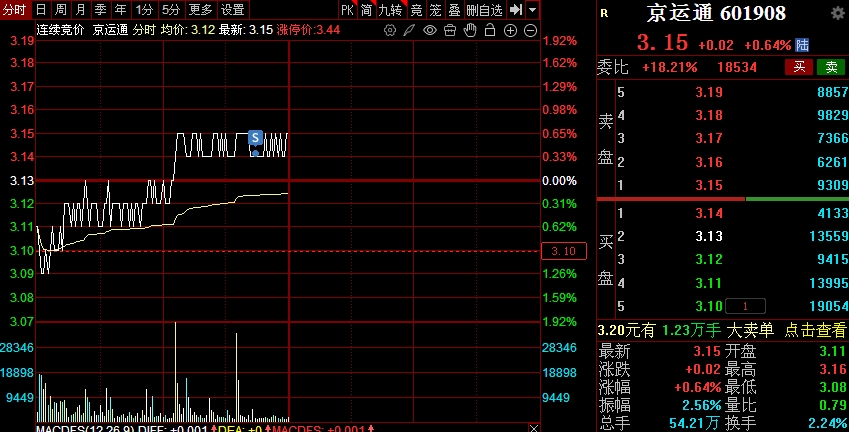This screenshot has height=432, width=849.
Task: Select sell 2 price 3.16
Action: pyautogui.click(x=709, y=162)
